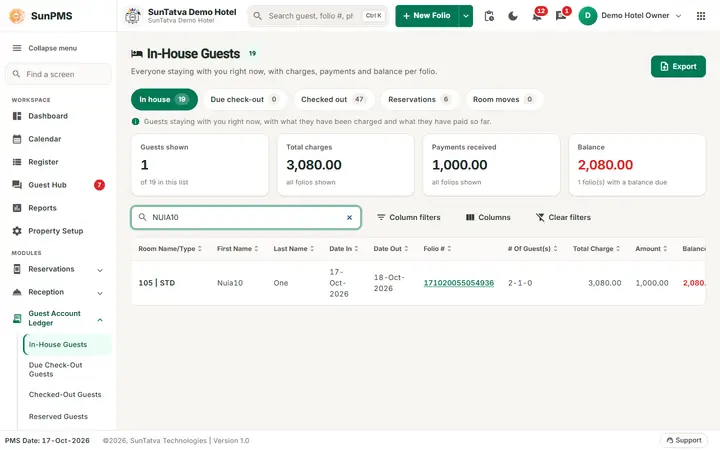Switch to Checked out tab

pos(334,99)
